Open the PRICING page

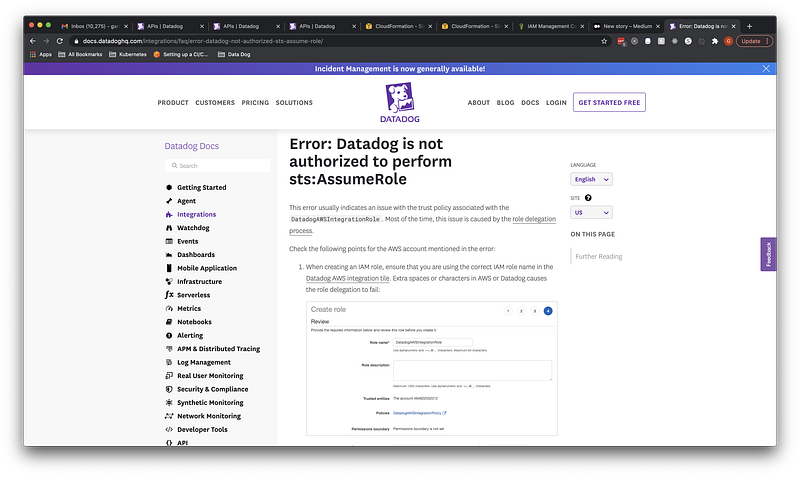255,103
